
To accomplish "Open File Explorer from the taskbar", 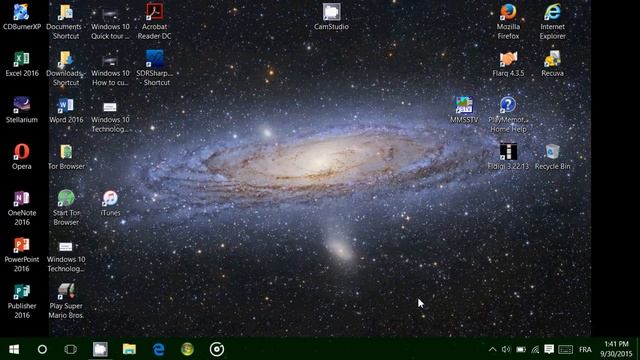I will (129, 349).
